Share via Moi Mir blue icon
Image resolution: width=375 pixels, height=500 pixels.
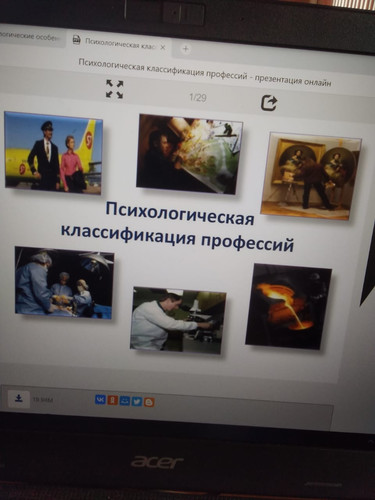coord(125,401)
